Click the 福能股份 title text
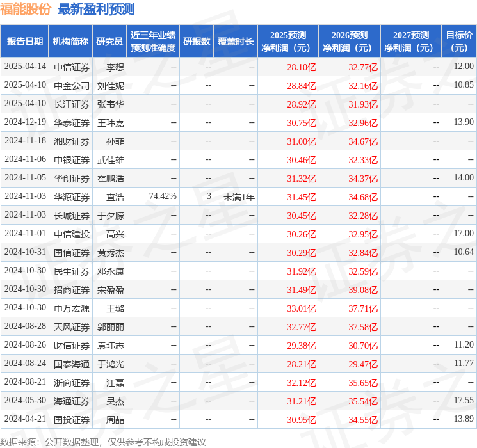Image resolution: width=477 pixels, height=448 pixels. point(25,9)
